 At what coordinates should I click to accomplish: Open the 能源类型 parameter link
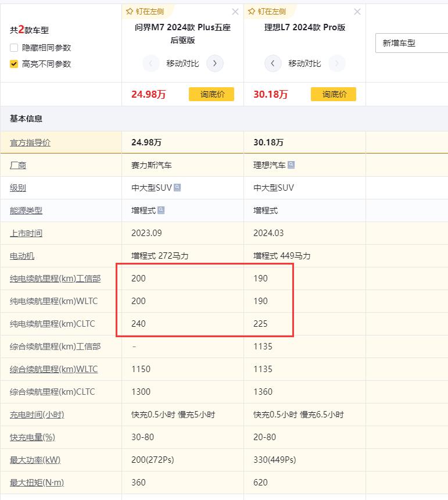coord(26,210)
